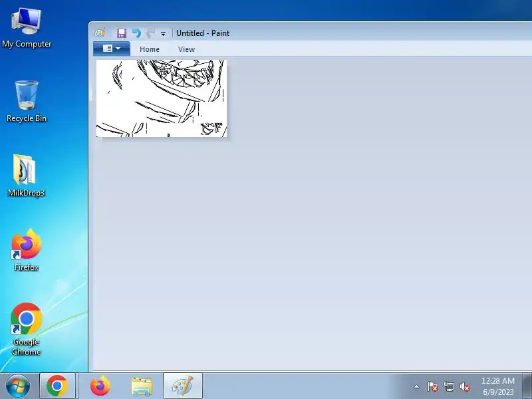The image size is (532, 399).
Task: Select the Firefox desktop shortcut
Action: coord(27,251)
